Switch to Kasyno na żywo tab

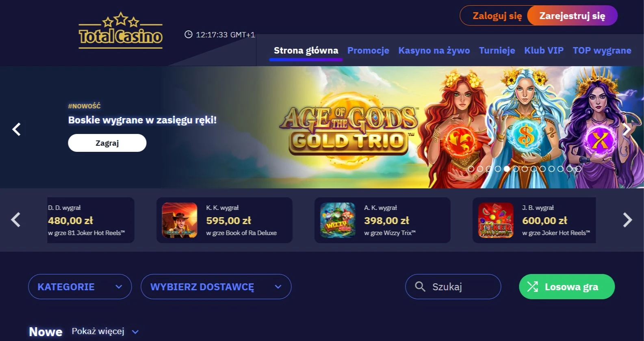pos(434,50)
